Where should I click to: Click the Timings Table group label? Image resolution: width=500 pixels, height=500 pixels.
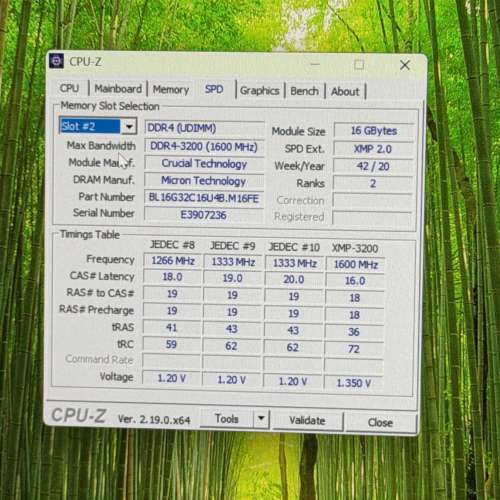point(90,235)
